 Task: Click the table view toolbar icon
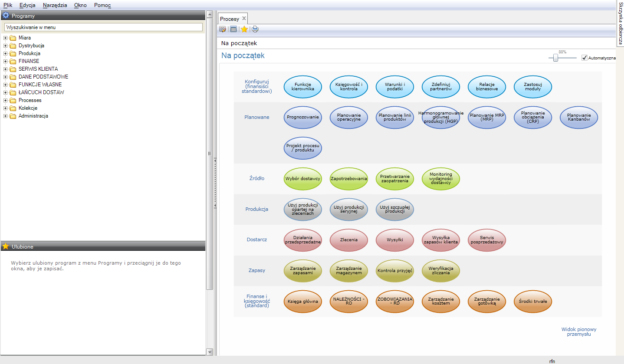click(x=233, y=29)
